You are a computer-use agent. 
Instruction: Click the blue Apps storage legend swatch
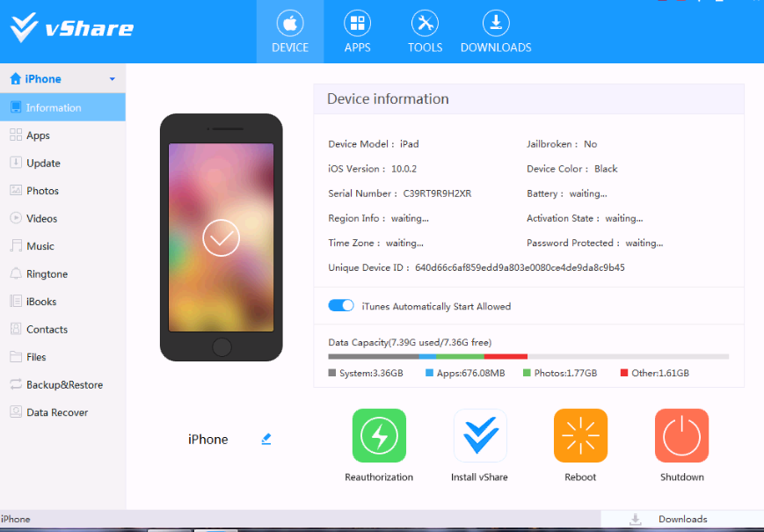(x=429, y=373)
